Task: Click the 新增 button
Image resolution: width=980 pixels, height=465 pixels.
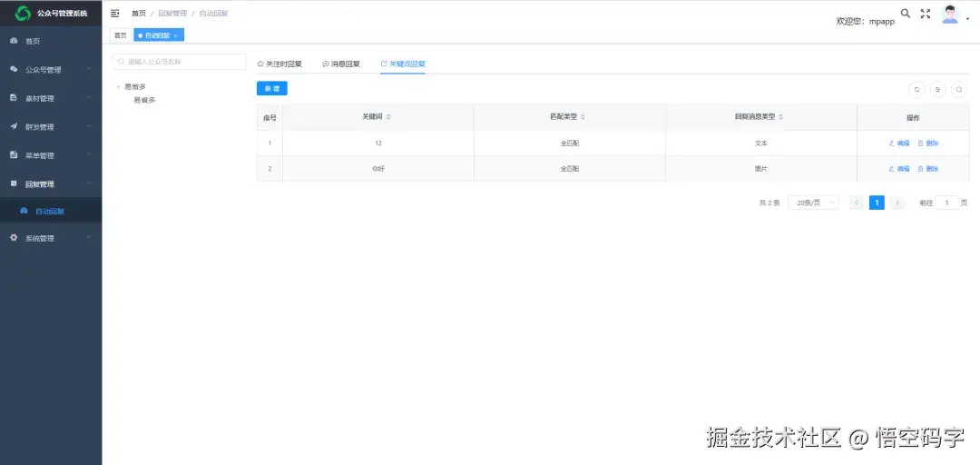Action: pos(272,89)
